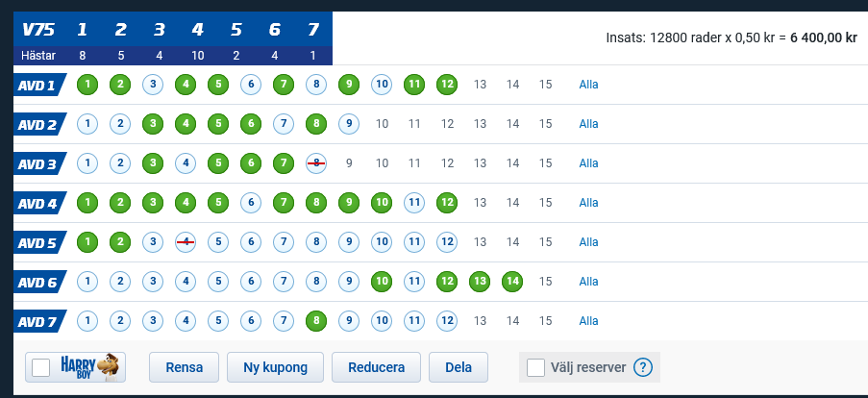Select the AVD 5 row label
The image size is (868, 398).
(39, 242)
